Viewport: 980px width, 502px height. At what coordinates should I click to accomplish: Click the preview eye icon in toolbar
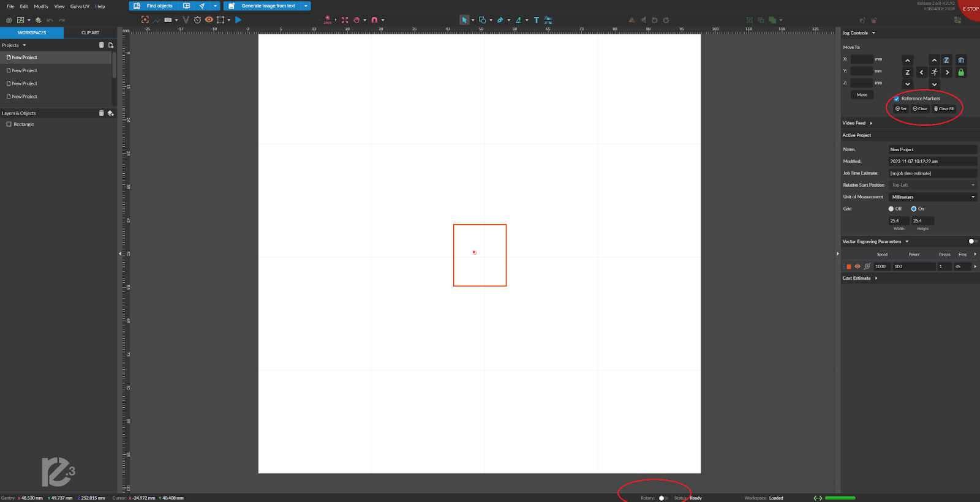[209, 20]
